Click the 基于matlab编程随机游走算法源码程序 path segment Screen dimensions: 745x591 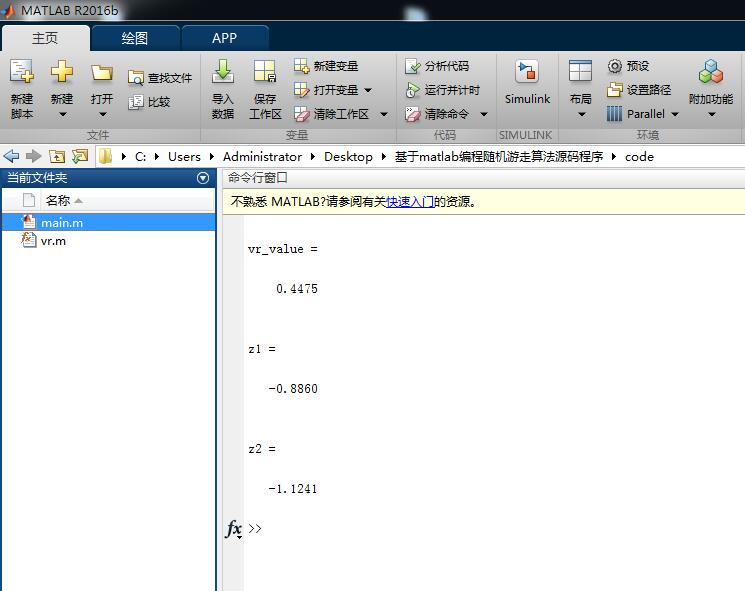[x=499, y=156]
